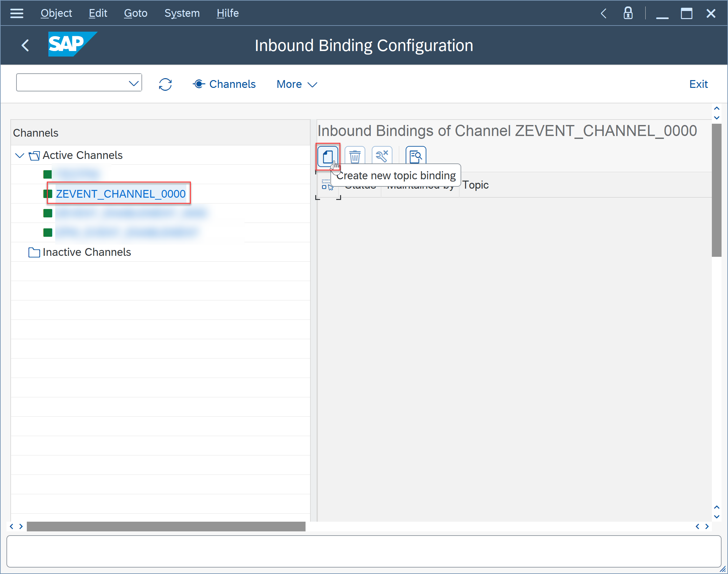Click the scroll-left arrow at bottom left
This screenshot has height=574, width=728.
(x=11, y=526)
